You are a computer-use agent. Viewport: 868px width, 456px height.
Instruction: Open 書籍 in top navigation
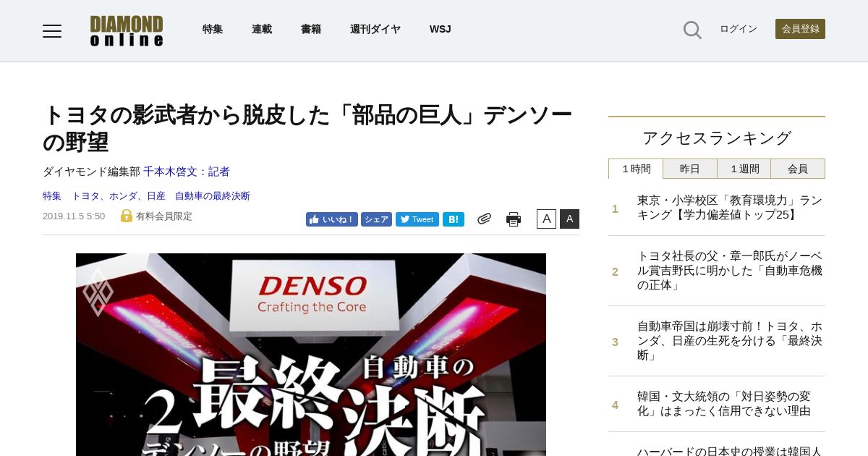[x=311, y=29]
